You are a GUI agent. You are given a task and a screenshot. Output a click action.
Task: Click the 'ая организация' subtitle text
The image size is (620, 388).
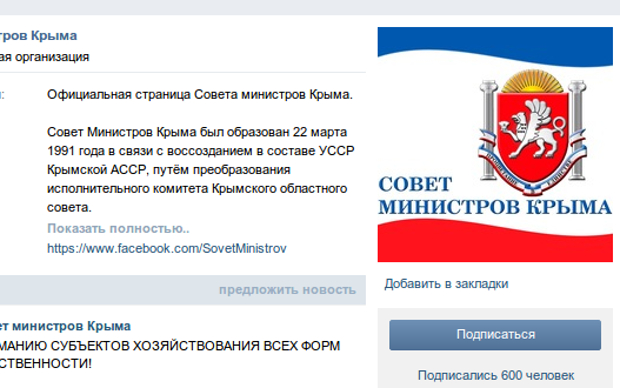click(44, 57)
